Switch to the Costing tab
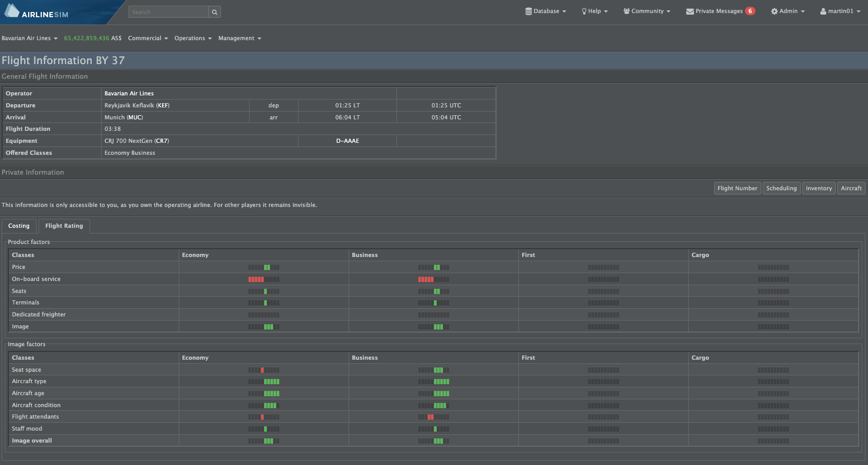 coord(19,226)
